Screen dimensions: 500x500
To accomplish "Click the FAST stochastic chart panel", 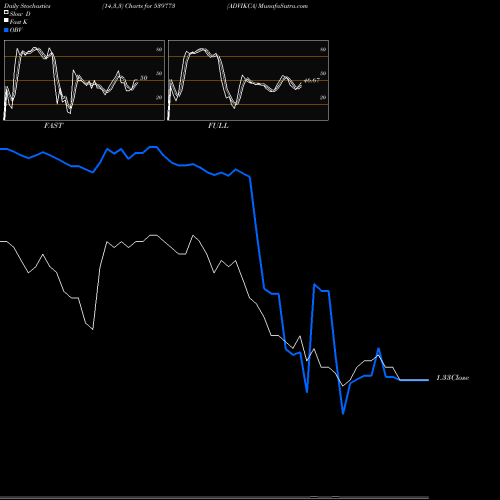I will [84, 80].
